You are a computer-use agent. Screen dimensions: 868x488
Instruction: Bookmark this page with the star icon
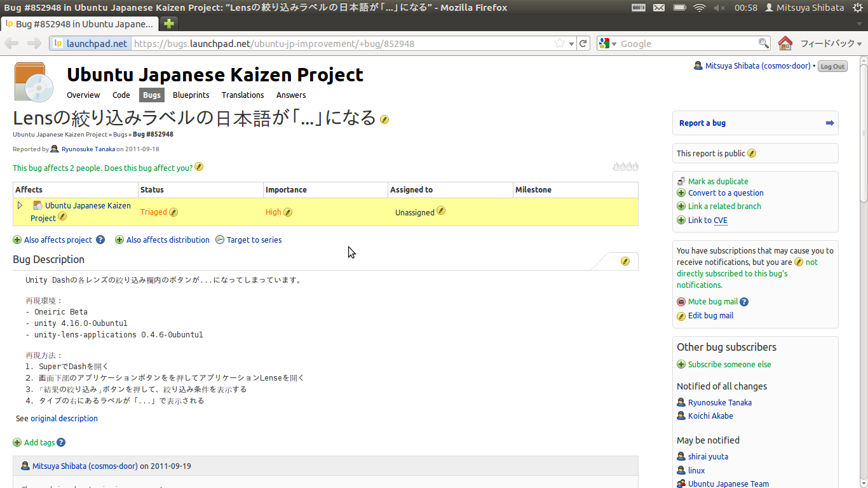560,44
